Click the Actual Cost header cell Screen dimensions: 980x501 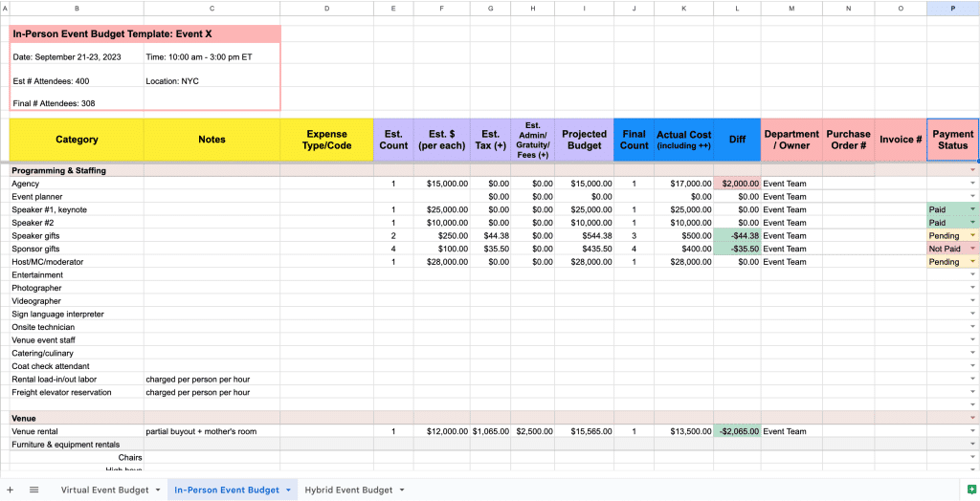coord(683,140)
